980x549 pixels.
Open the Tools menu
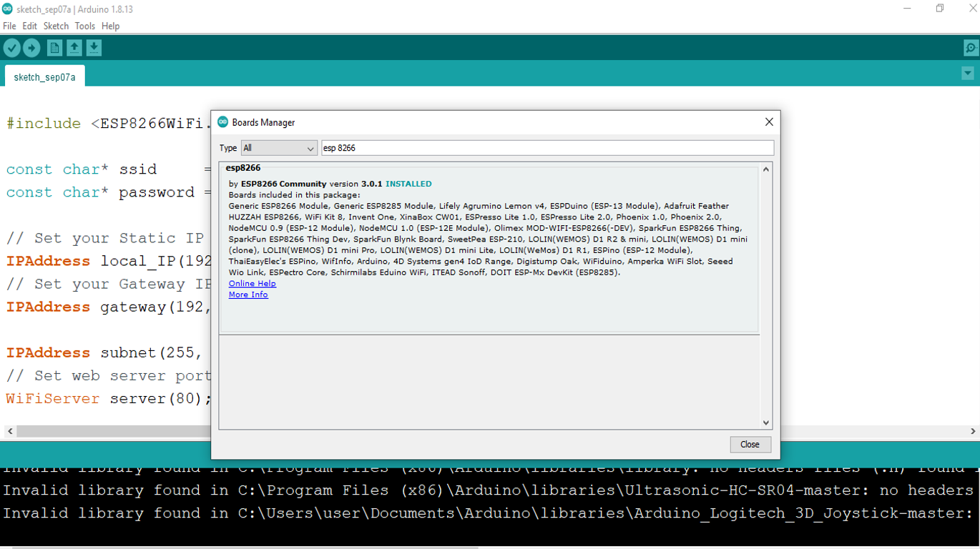84,26
